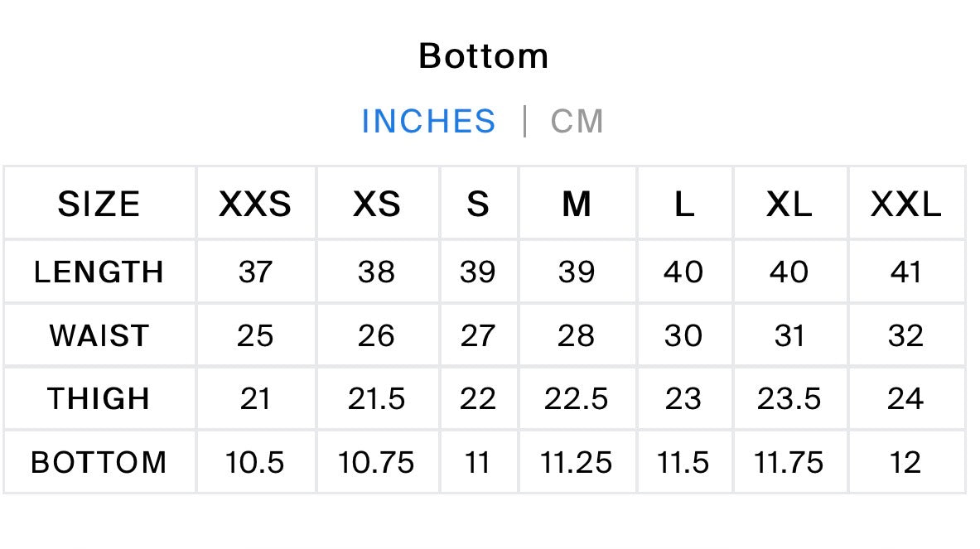Screen dimensions: 980x549
Task: Click the BOTTOM row label
Action: click(99, 463)
